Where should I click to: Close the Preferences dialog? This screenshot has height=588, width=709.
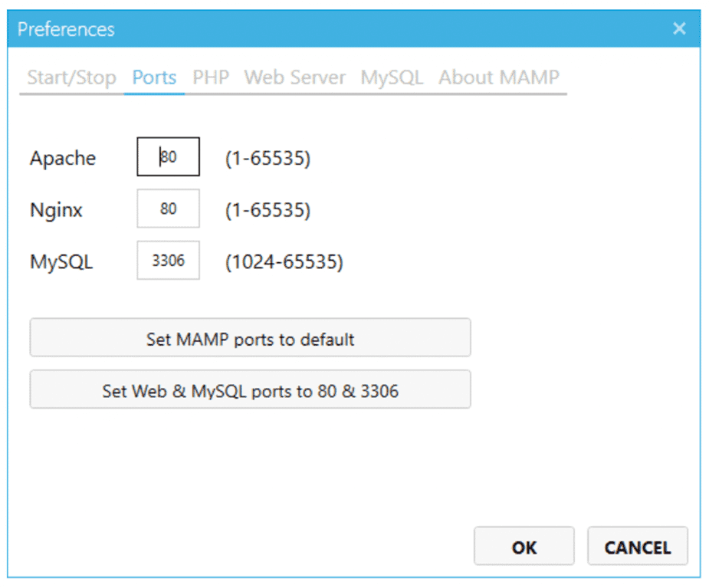coord(679,28)
